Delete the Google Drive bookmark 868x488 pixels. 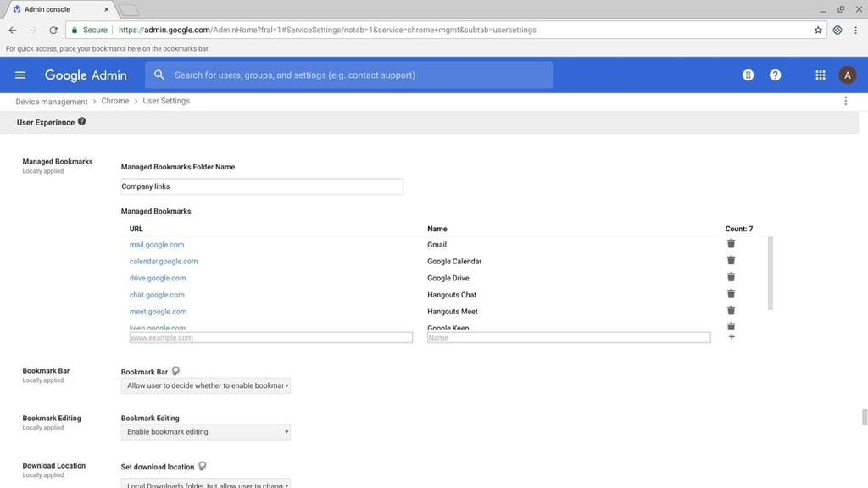731,277
